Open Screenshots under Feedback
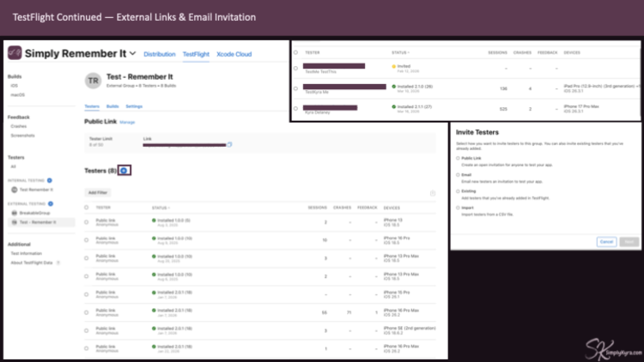Screen dimensions: 644x362 (x=22, y=136)
